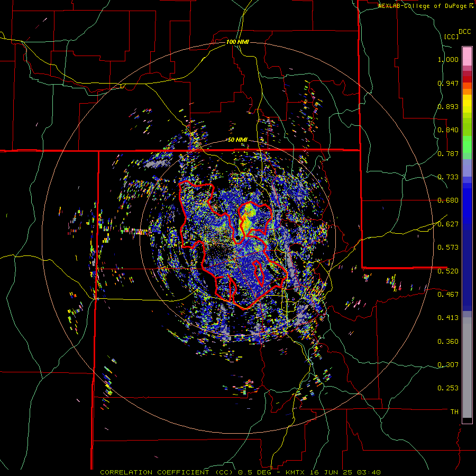
Task: Select the 0.627 legend value
Action: pos(448,224)
